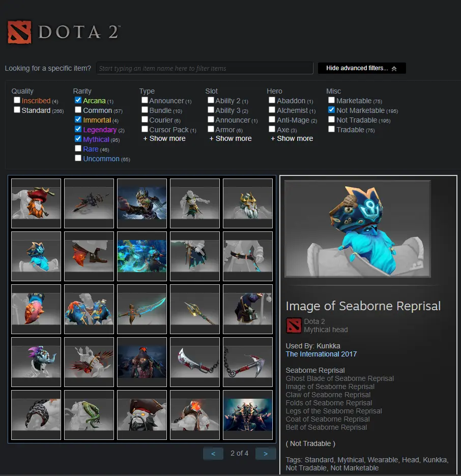The width and height of the screenshot is (461, 476).
Task: Expand Show more under Hero
Action: click(x=292, y=139)
